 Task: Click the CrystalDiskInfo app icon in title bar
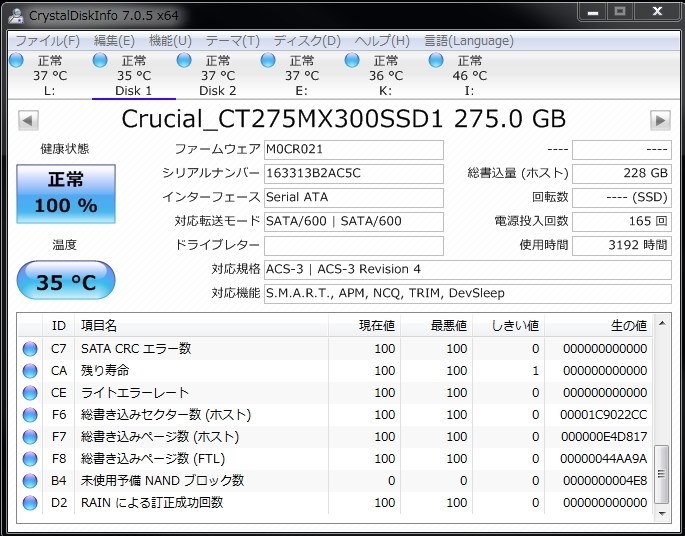coord(16,15)
